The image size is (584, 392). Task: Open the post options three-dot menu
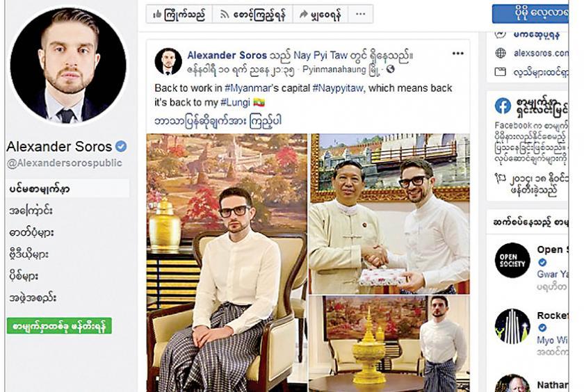click(x=457, y=54)
